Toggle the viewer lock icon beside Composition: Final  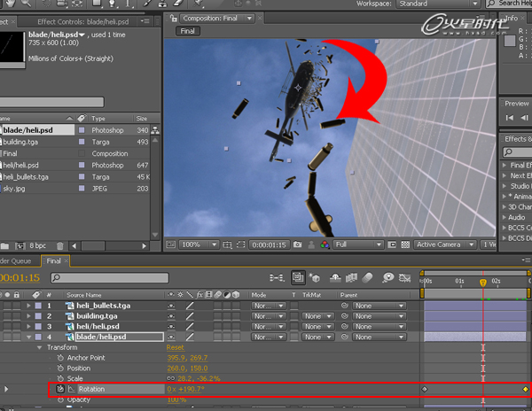click(174, 19)
